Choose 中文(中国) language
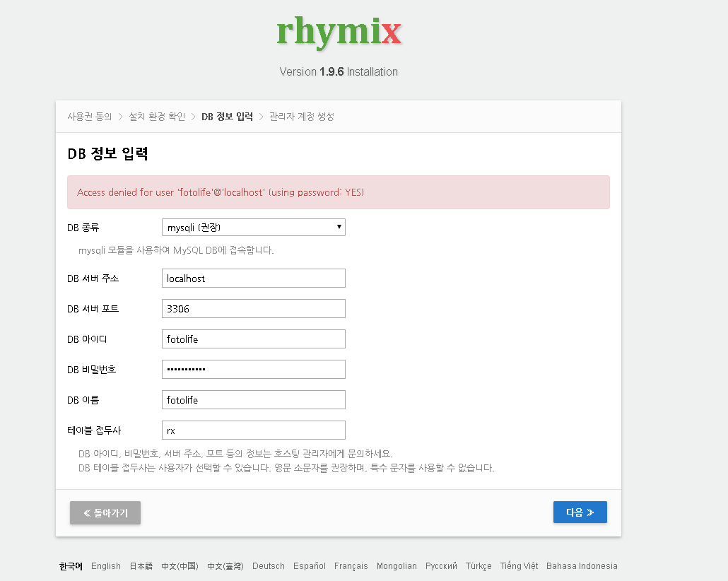The height and width of the screenshot is (581, 728). [x=180, y=566]
